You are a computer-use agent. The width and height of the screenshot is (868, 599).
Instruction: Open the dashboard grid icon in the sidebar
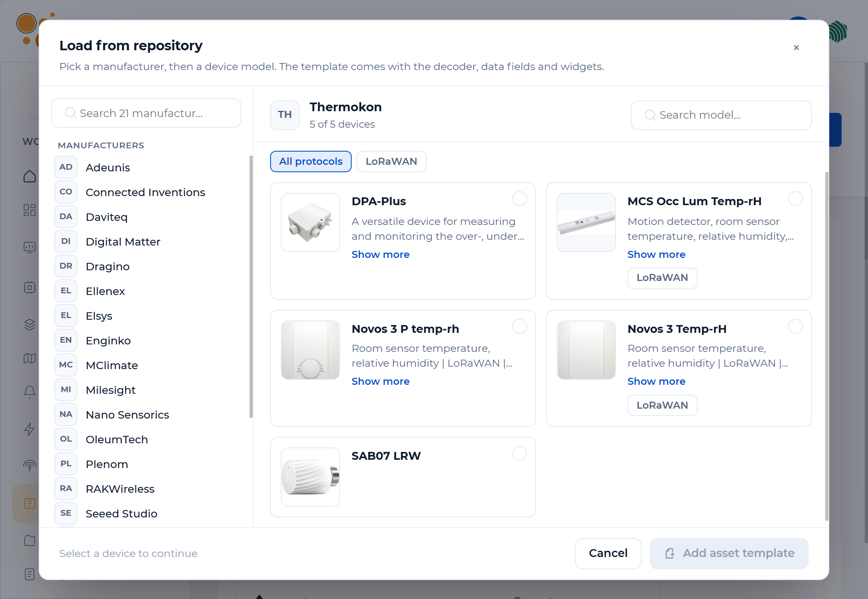[30, 210]
